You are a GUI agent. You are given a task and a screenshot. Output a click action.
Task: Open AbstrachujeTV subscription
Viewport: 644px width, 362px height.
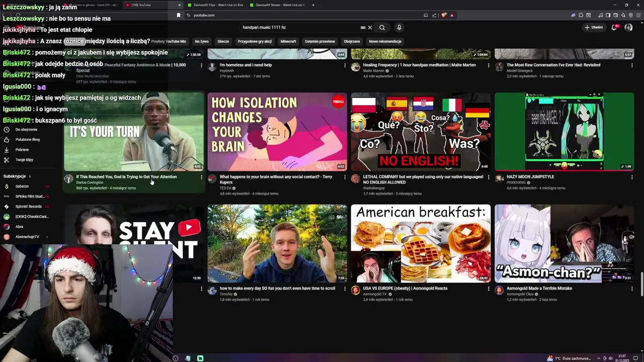pos(27,237)
